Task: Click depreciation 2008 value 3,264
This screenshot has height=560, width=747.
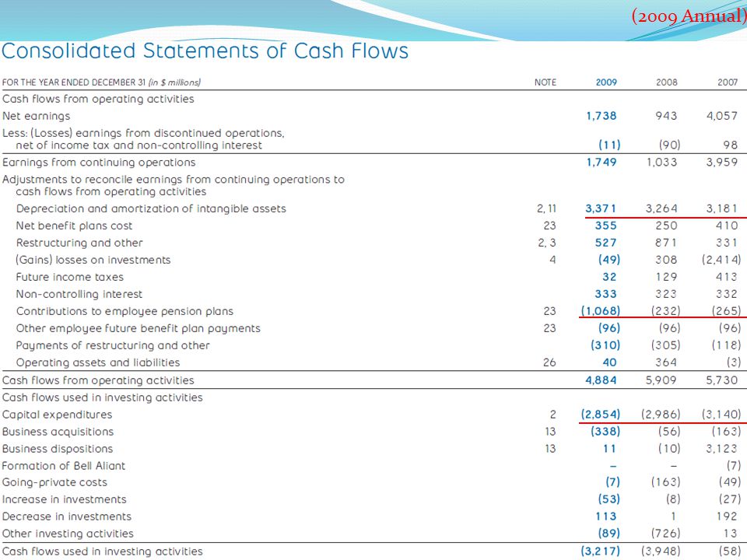Action: 661,208
